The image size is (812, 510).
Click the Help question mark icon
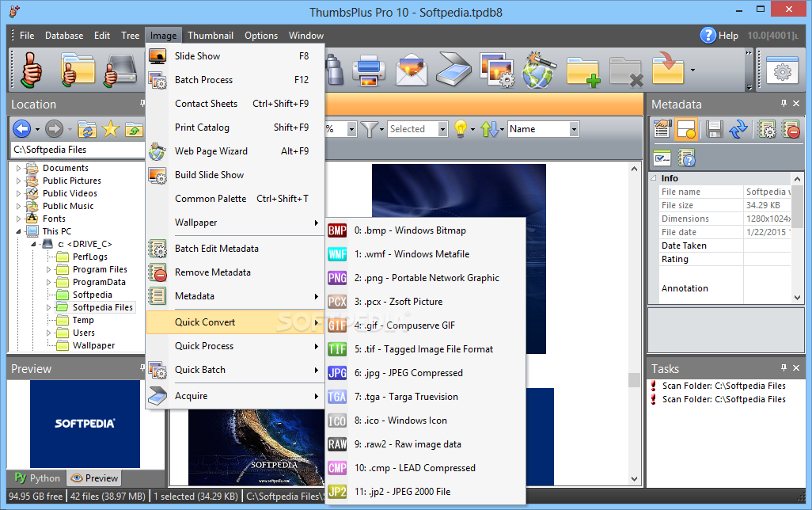(708, 36)
